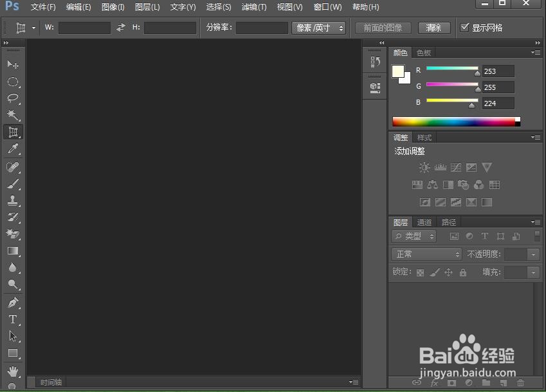The height and width of the screenshot is (392, 546).
Task: Switch to the 通道 tab
Action: pos(424,222)
